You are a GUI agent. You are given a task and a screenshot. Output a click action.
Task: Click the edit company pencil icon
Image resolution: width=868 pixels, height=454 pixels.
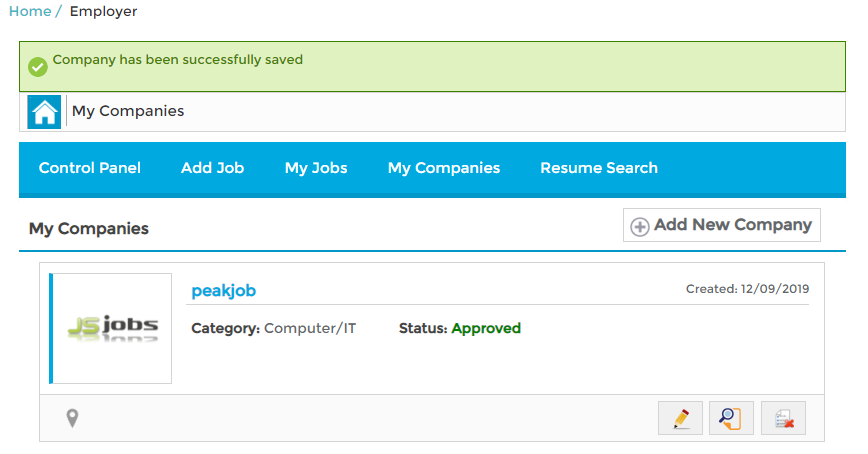(x=681, y=418)
